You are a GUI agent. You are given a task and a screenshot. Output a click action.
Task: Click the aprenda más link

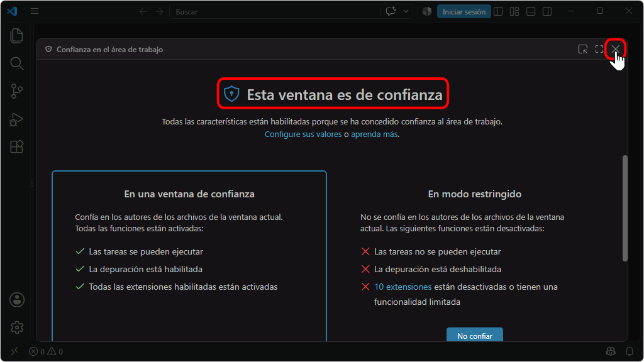374,134
